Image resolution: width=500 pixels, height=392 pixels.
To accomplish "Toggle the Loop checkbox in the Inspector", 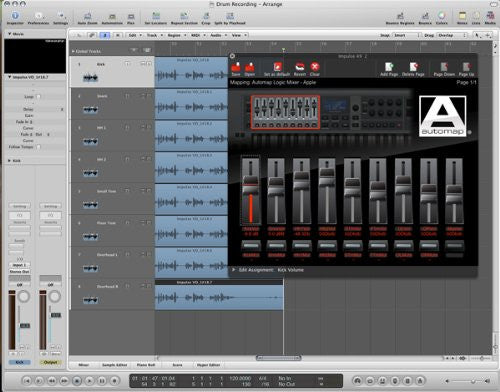I will click(x=38, y=97).
